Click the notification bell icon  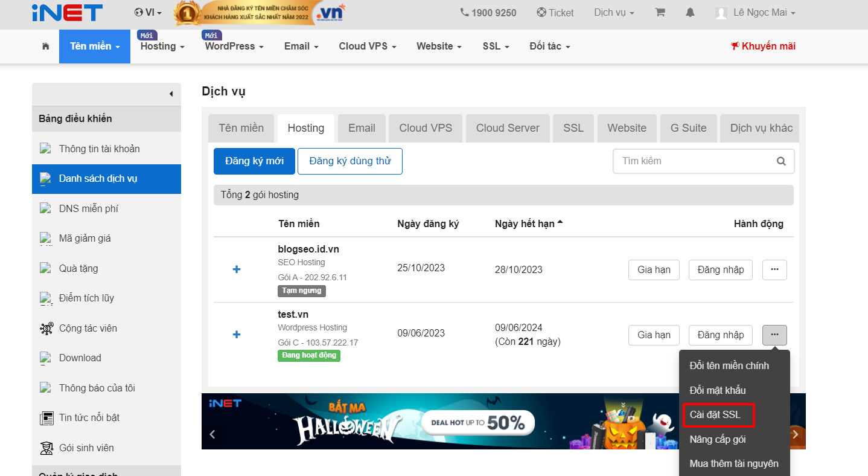pos(689,12)
